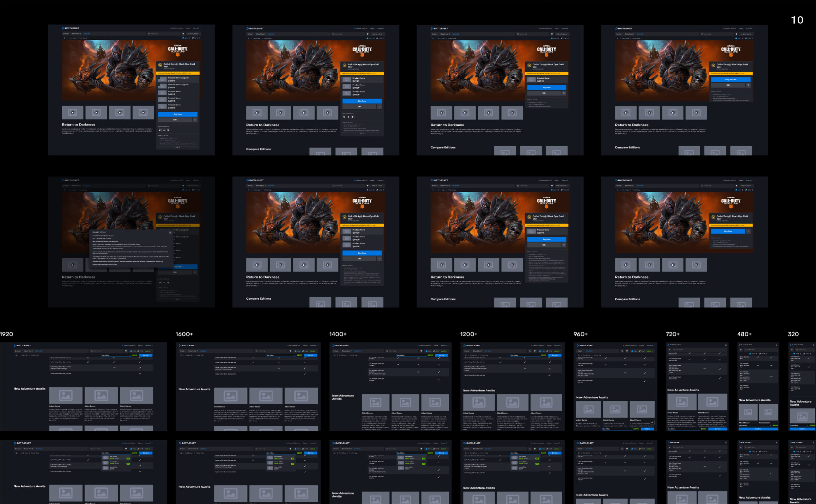Close the product details modal dialog
The height and width of the screenshot is (504, 816).
pos(170,232)
